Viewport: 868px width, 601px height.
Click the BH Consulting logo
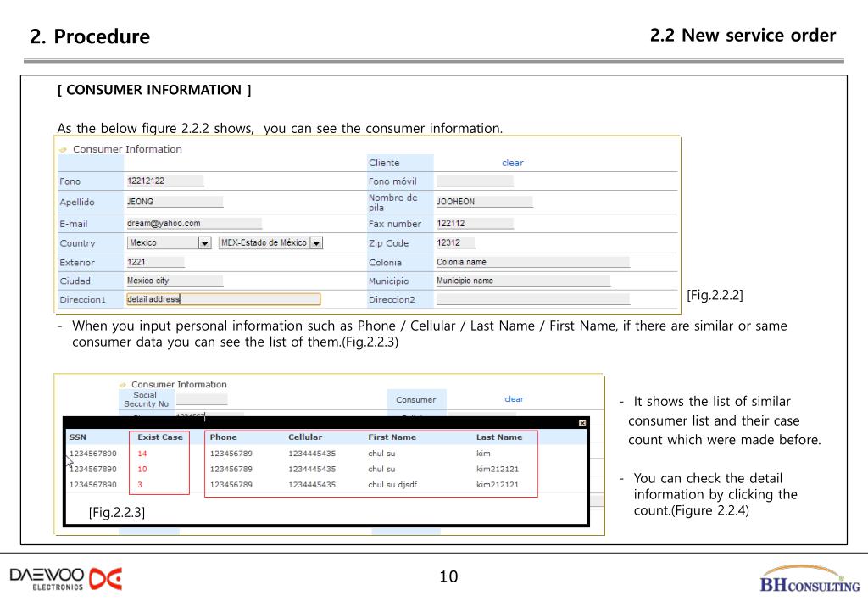click(810, 579)
